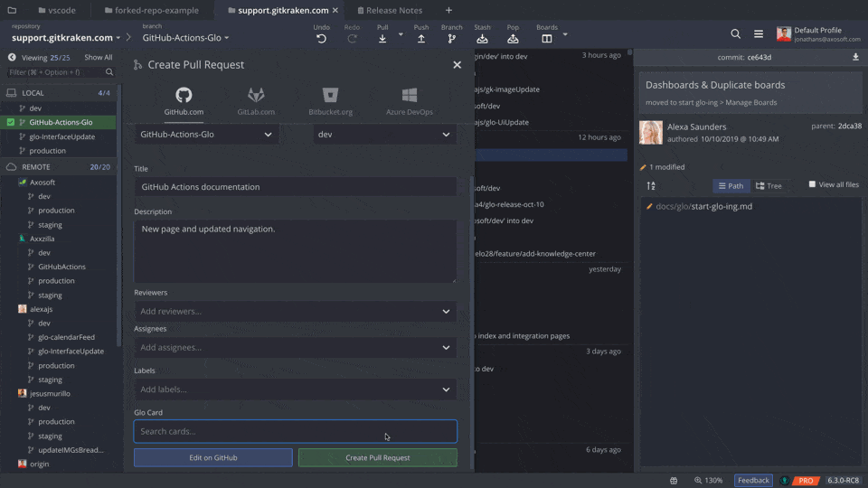
Task: Switch file view to Tree
Action: pyautogui.click(x=769, y=186)
